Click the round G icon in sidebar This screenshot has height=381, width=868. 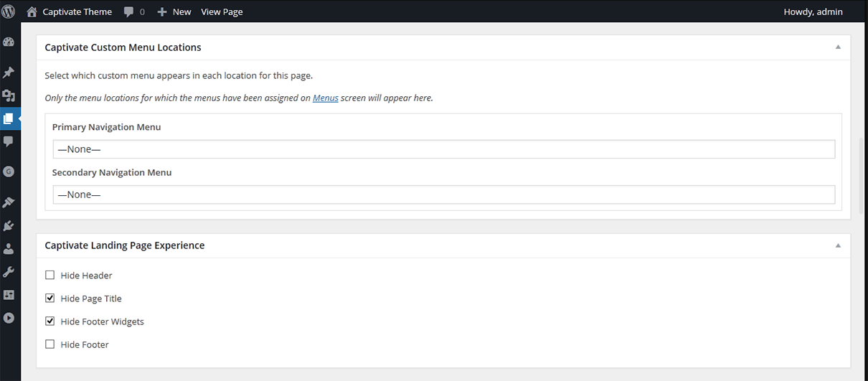[9, 171]
